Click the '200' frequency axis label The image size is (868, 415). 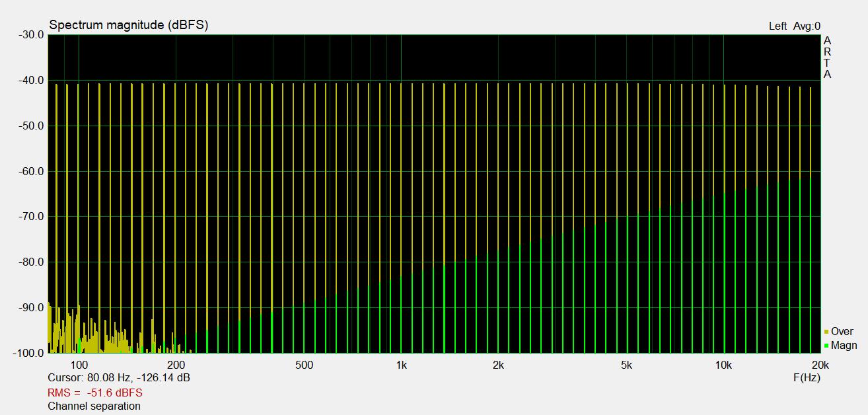coord(176,365)
